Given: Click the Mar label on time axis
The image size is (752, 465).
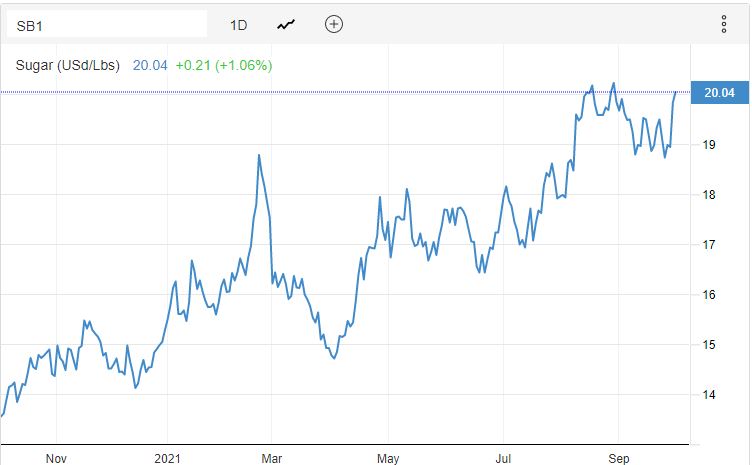Looking at the screenshot, I should tap(271, 458).
